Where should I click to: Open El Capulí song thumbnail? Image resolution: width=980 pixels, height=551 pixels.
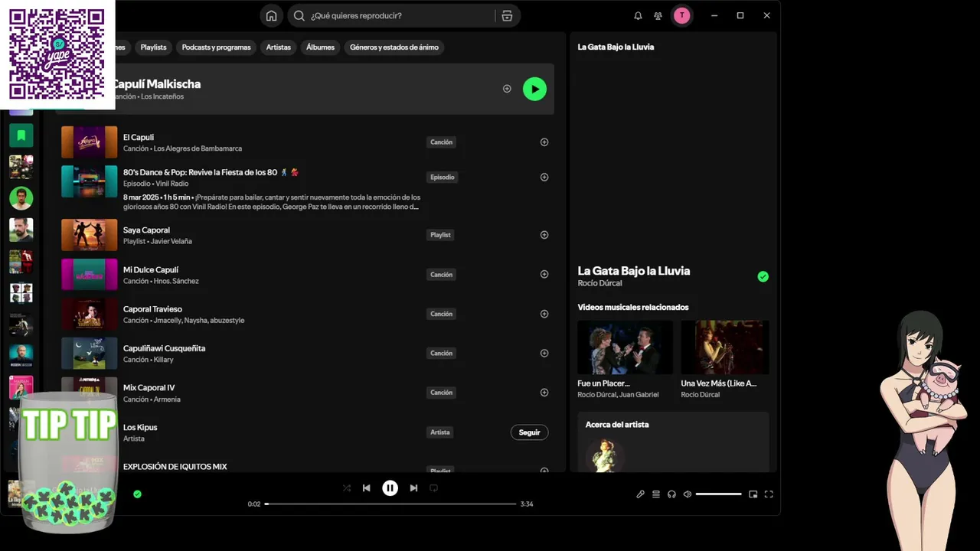pos(90,142)
